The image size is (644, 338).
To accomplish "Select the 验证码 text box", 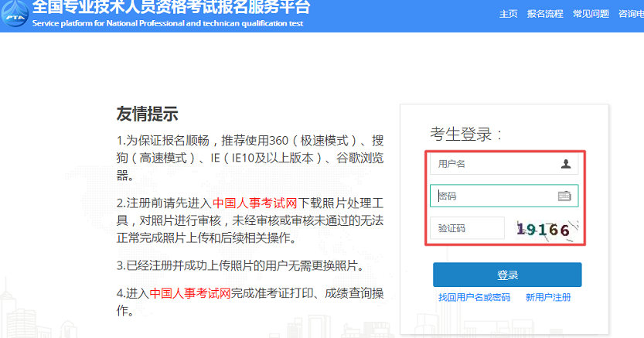I will pos(467,229).
